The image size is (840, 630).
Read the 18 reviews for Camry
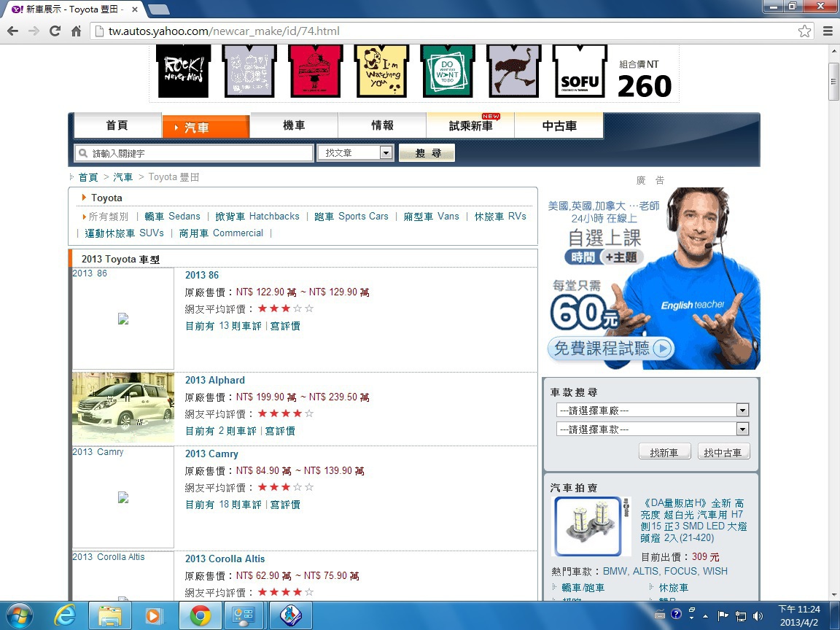click(x=223, y=505)
